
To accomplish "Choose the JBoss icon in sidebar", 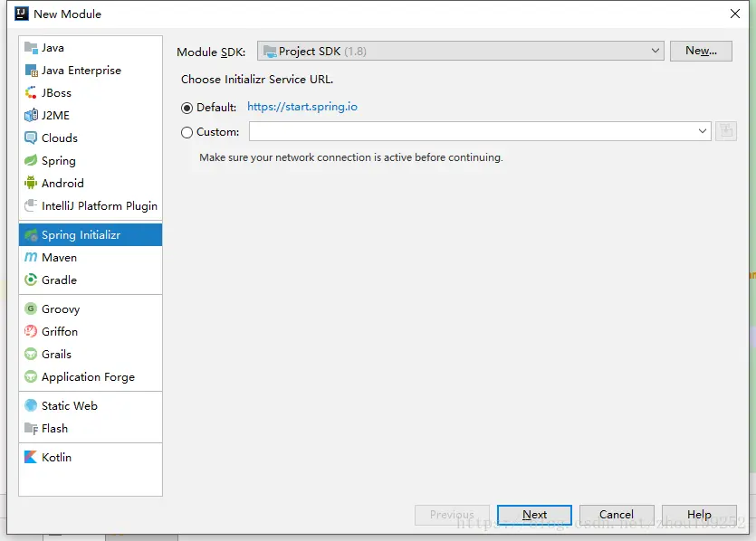I will 31,93.
